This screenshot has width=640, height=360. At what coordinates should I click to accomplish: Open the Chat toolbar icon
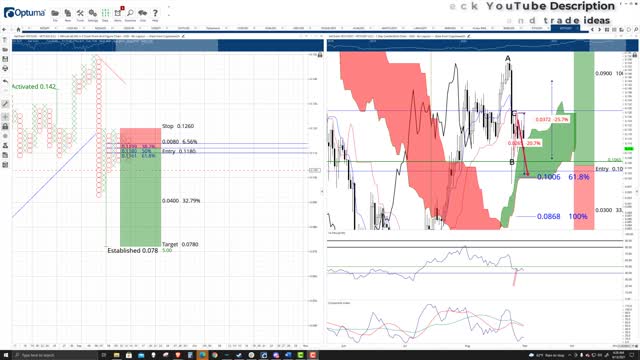tap(142, 14)
